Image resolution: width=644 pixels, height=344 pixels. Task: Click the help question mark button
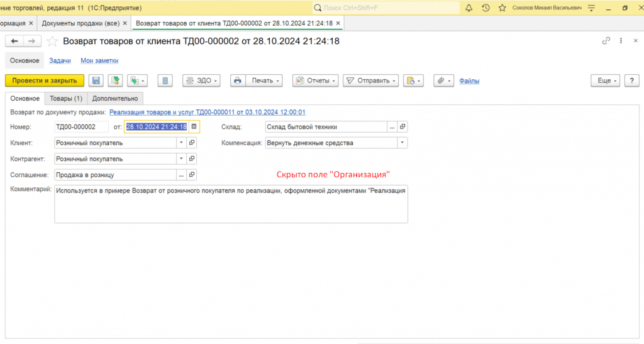click(631, 80)
